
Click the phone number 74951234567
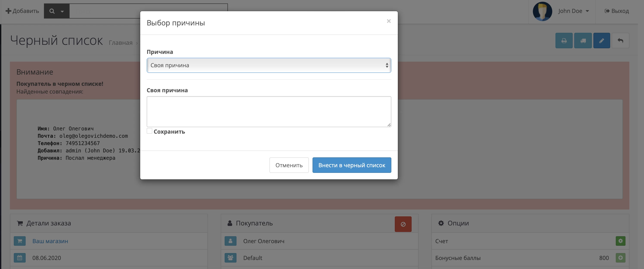[x=82, y=143]
